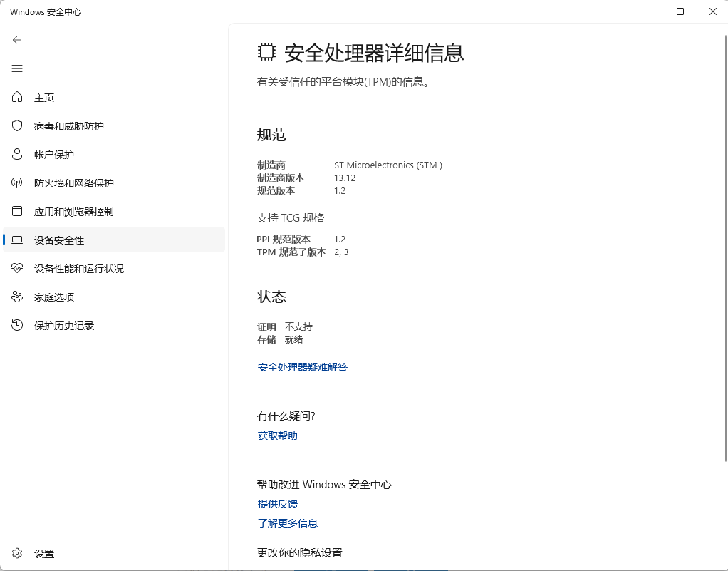Click the heart icon for 设备性能和运行状况

[x=17, y=268]
